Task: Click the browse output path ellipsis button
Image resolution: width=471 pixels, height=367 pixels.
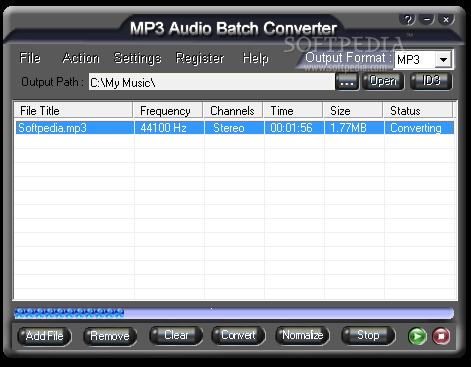Action: pos(347,82)
